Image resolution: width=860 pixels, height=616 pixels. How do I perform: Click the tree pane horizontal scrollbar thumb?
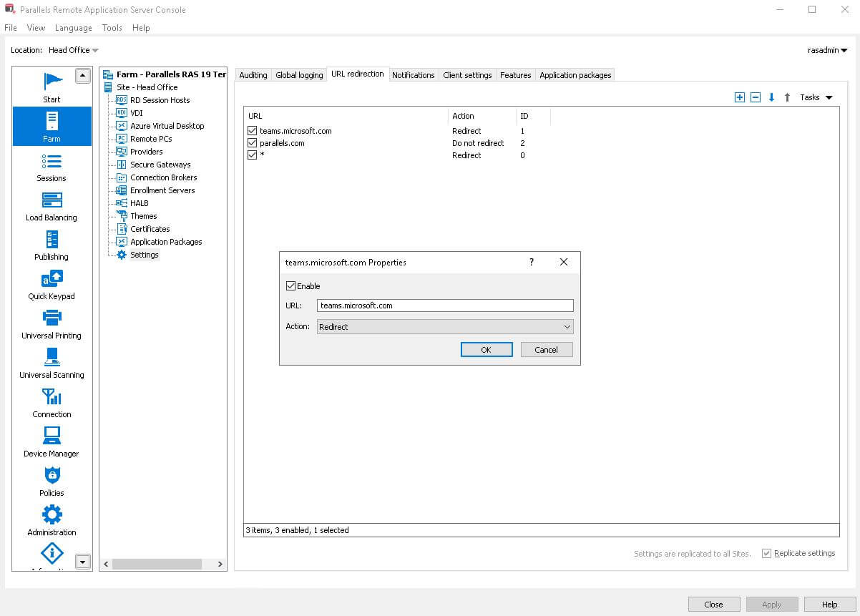[157, 564]
